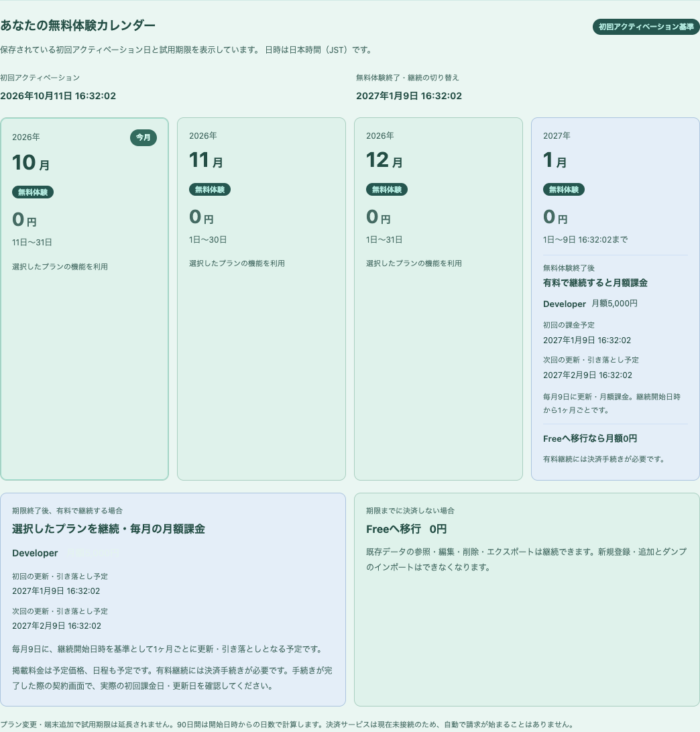700x732 pixels.
Task: Click 0円 in the 2027年 1月 card
Action: tap(555, 217)
